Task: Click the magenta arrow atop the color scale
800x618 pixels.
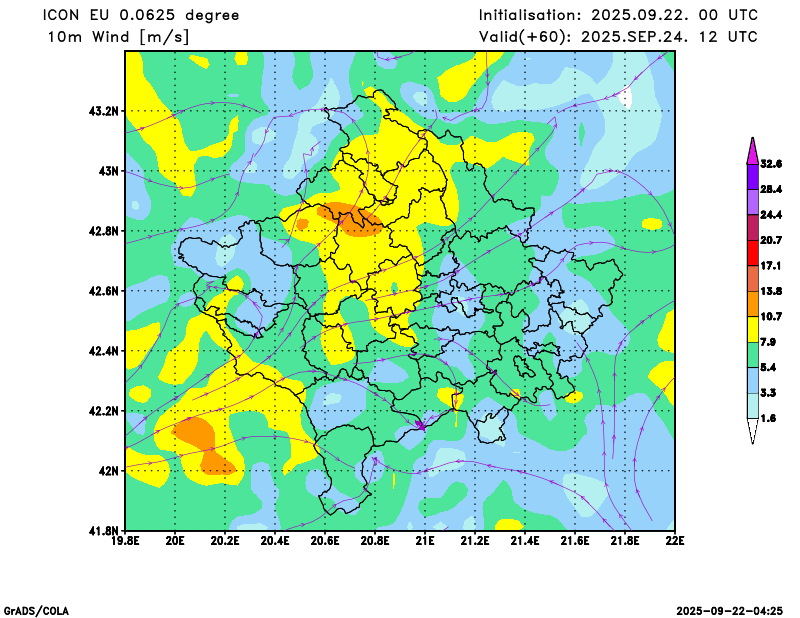Action: coord(752,150)
